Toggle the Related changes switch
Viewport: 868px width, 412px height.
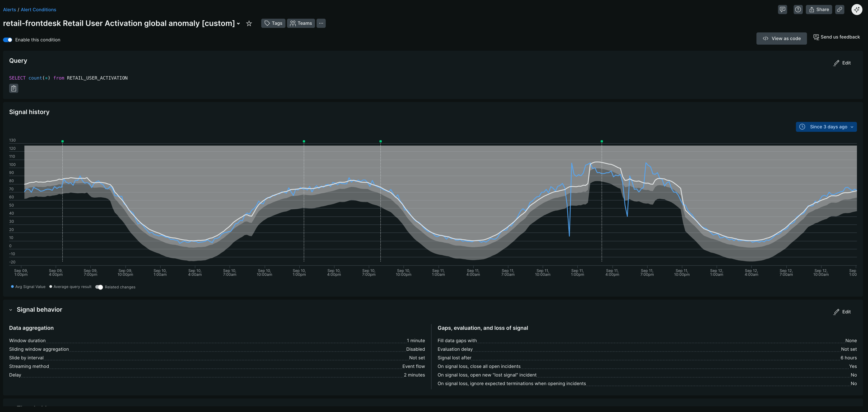(x=99, y=287)
